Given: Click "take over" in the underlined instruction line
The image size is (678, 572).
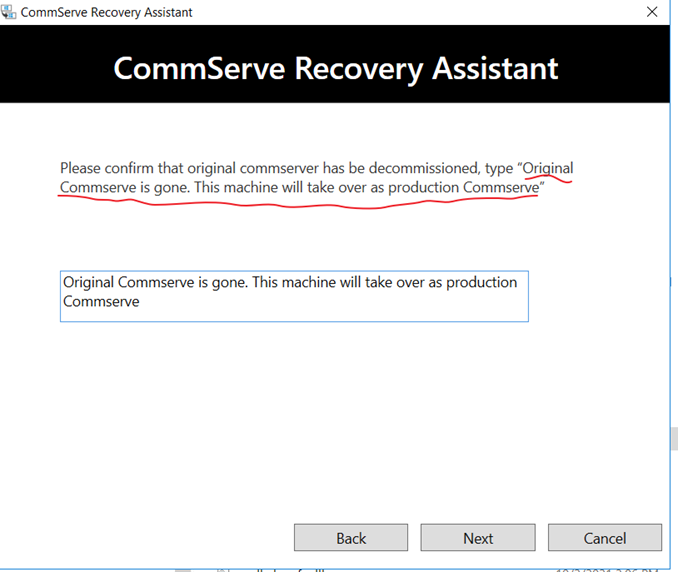Looking at the screenshot, I should click(x=320, y=187).
